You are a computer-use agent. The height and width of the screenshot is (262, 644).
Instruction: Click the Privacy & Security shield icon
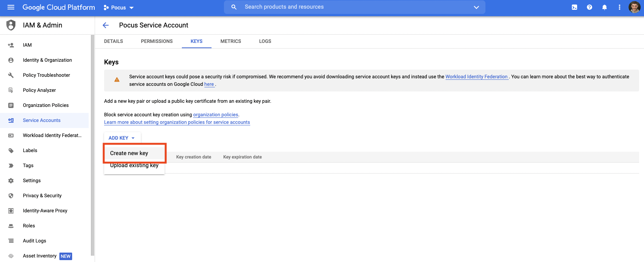click(x=11, y=196)
